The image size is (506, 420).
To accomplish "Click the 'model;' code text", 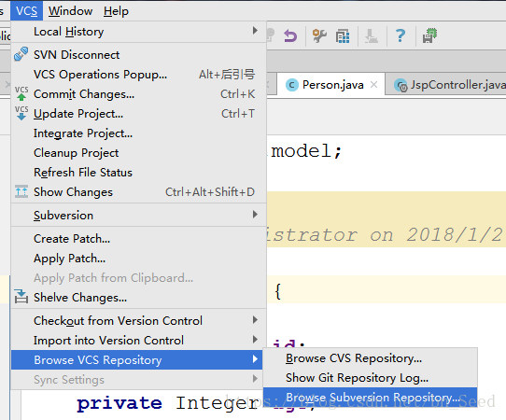I will click(306, 150).
